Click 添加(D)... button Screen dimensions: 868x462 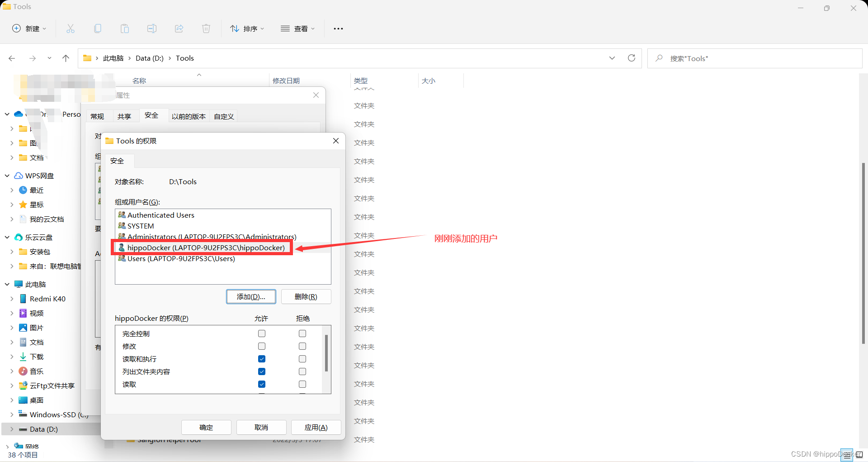(x=251, y=297)
